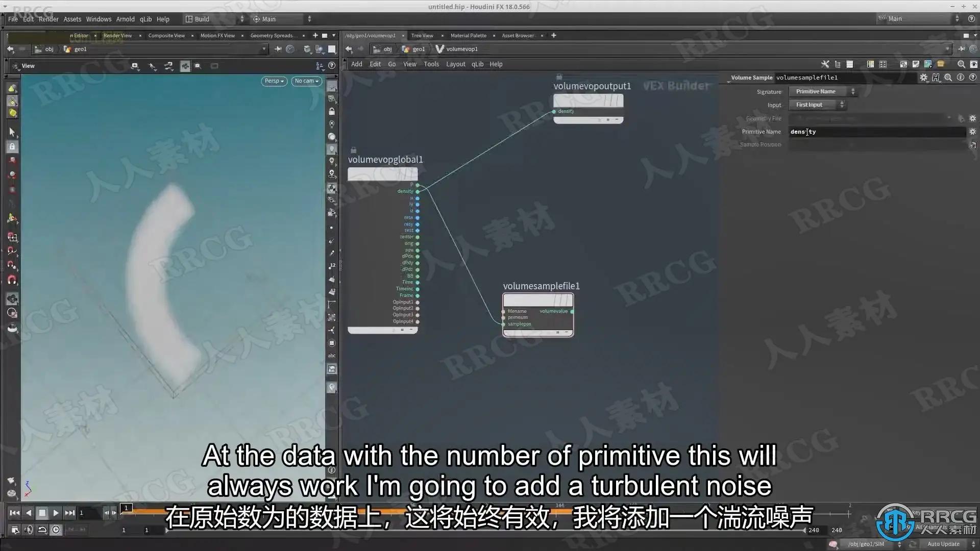Open the Arnold menu
980x551 pixels.
(x=125, y=19)
